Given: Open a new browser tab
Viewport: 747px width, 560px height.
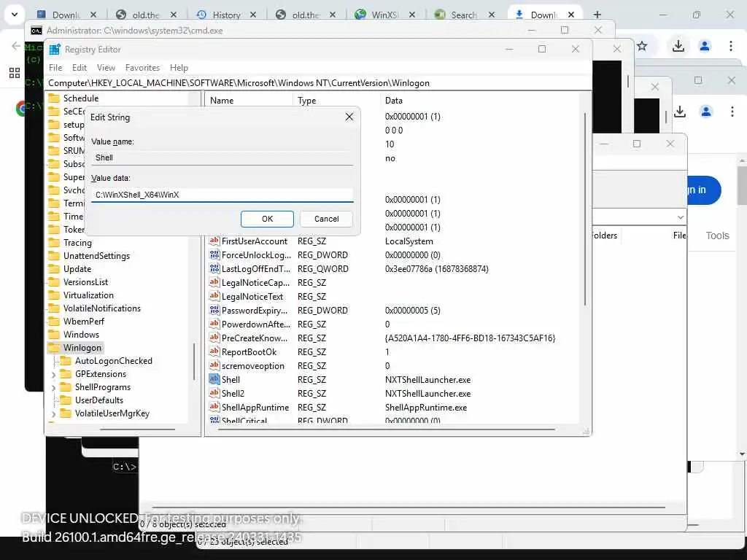Looking at the screenshot, I should pos(597,15).
